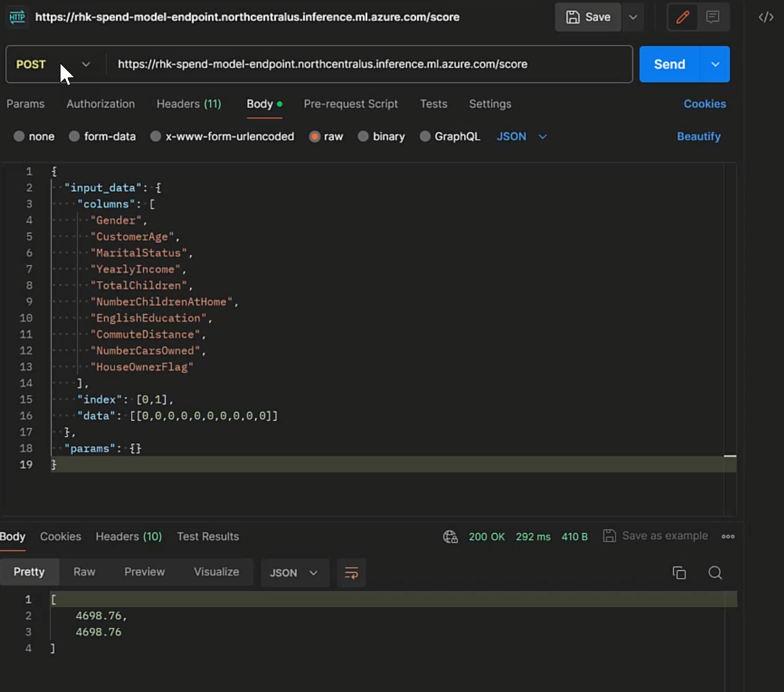The image size is (784, 692).
Task: Open the JSON body format dropdown
Action: click(521, 137)
